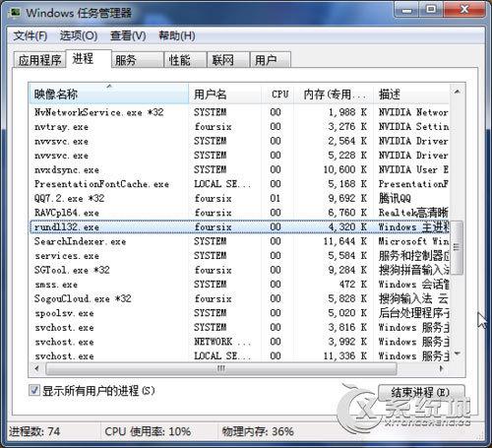Screen dimensions: 492x448
Task: Click the vertical scrollbar down arrow
Action: click(x=457, y=353)
